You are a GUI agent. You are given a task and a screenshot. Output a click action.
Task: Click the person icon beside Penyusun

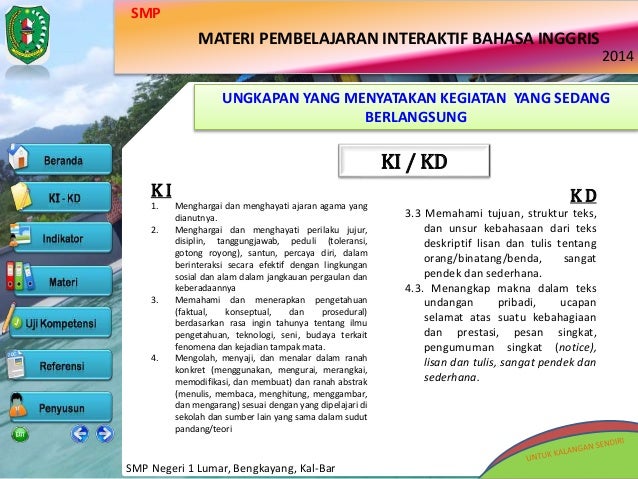pyautogui.click(x=18, y=406)
